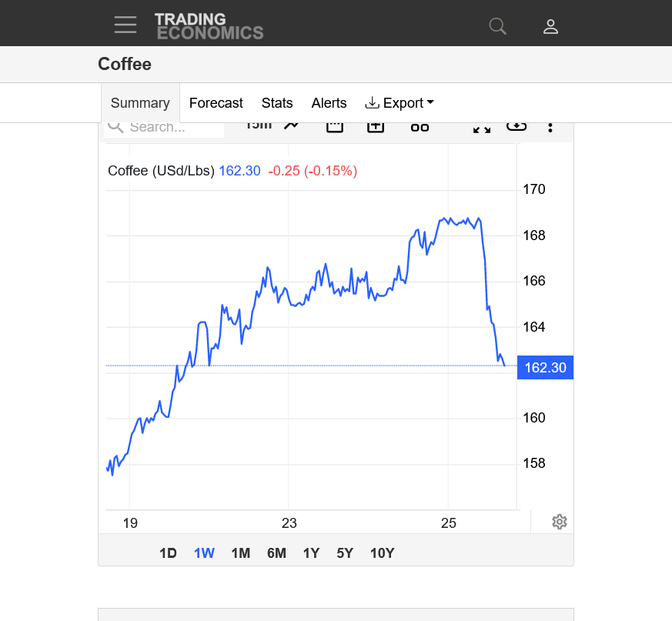The image size is (672, 621).
Task: Open the user account icon
Action: click(550, 26)
